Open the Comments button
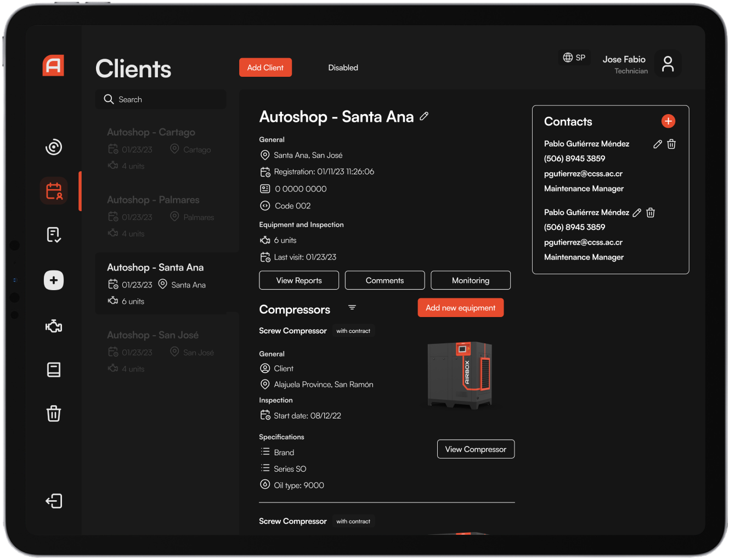This screenshot has height=560, width=729. (x=385, y=280)
